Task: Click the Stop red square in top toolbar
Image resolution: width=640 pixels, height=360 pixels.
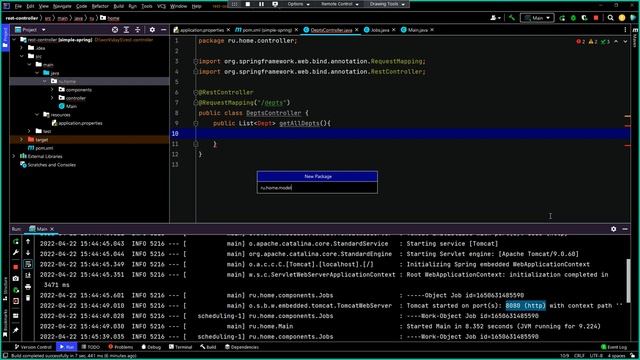Action: pos(596,18)
